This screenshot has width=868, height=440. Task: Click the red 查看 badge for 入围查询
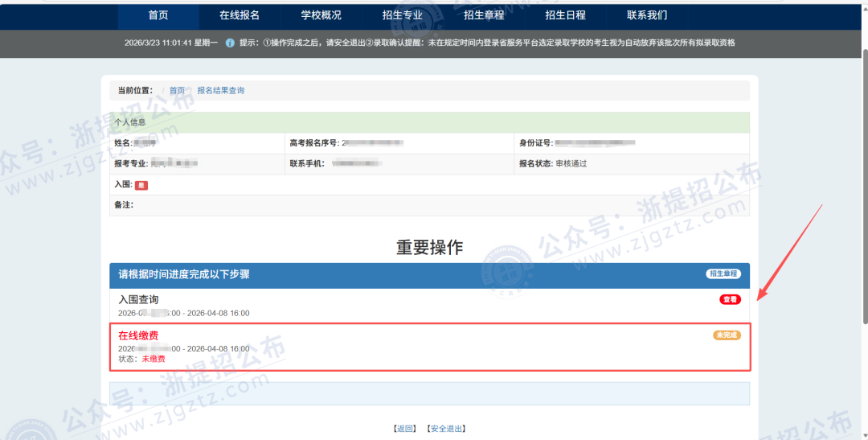point(730,299)
